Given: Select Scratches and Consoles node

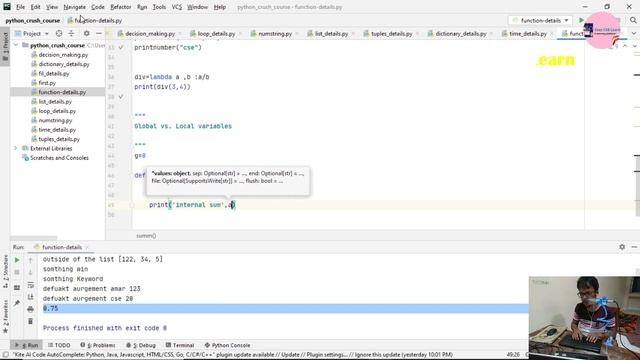Looking at the screenshot, I should coord(59,158).
